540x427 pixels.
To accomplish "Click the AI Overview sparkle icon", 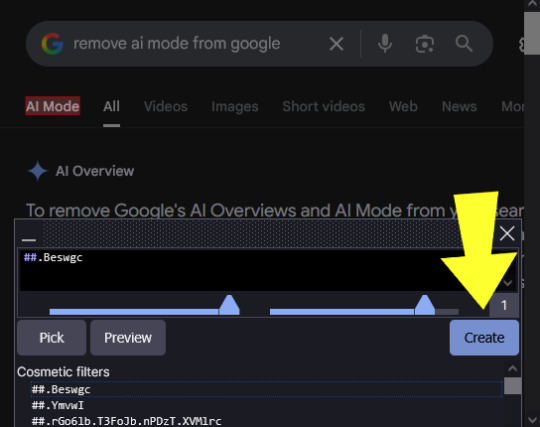I will pos(38,171).
